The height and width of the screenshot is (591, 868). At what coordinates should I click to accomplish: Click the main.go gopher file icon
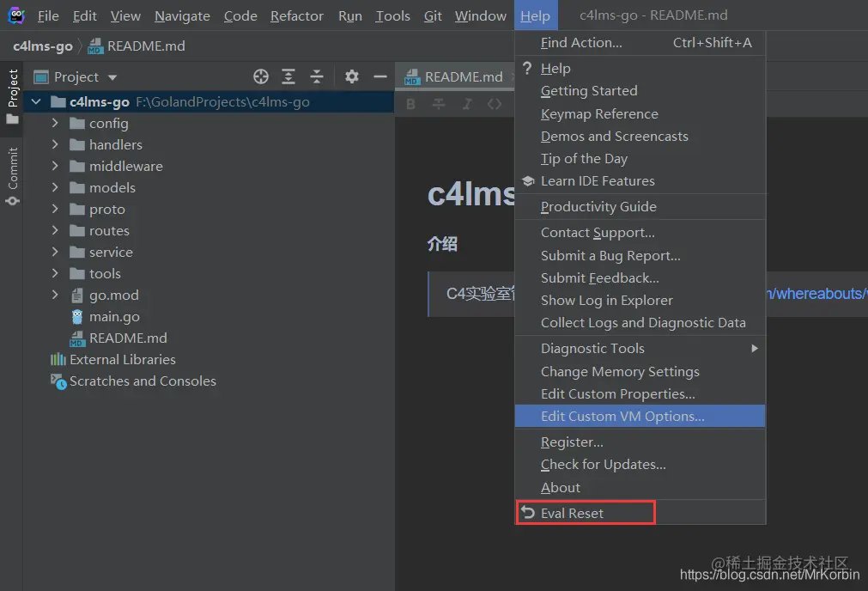pyautogui.click(x=77, y=317)
